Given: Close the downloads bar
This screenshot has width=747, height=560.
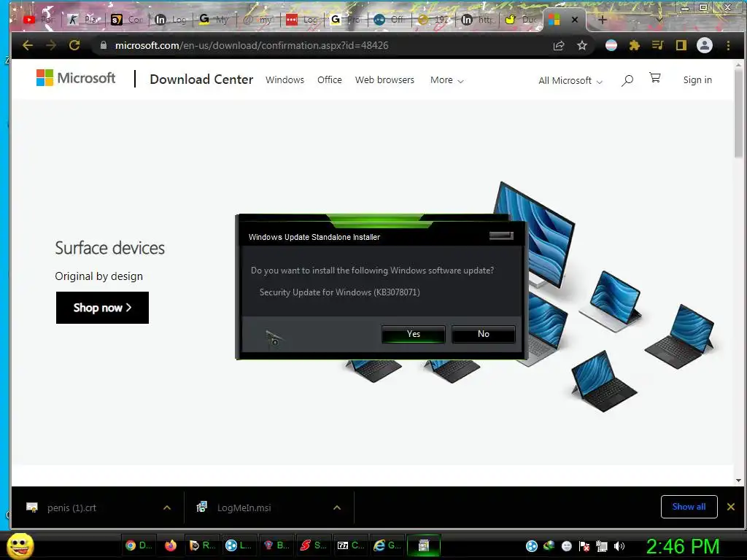Looking at the screenshot, I should pyautogui.click(x=731, y=507).
